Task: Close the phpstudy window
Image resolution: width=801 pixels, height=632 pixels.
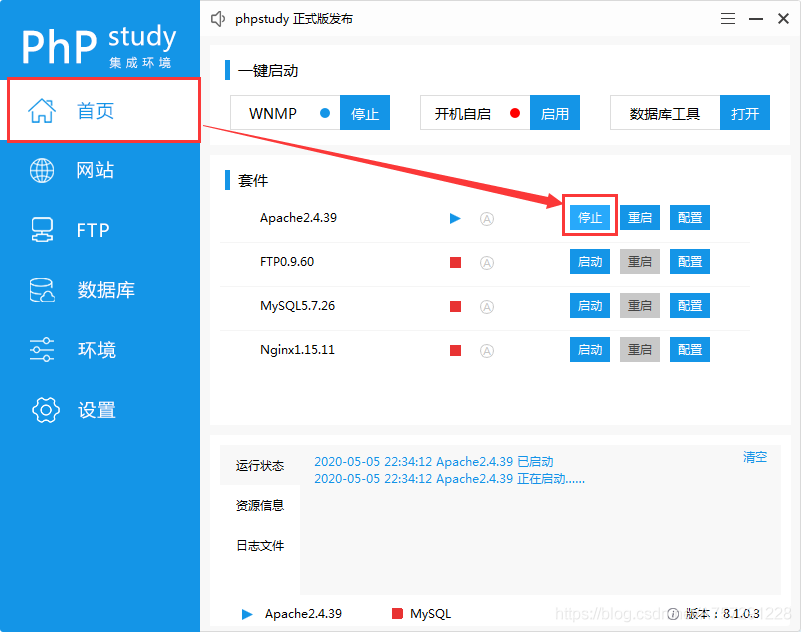Action: [783, 19]
